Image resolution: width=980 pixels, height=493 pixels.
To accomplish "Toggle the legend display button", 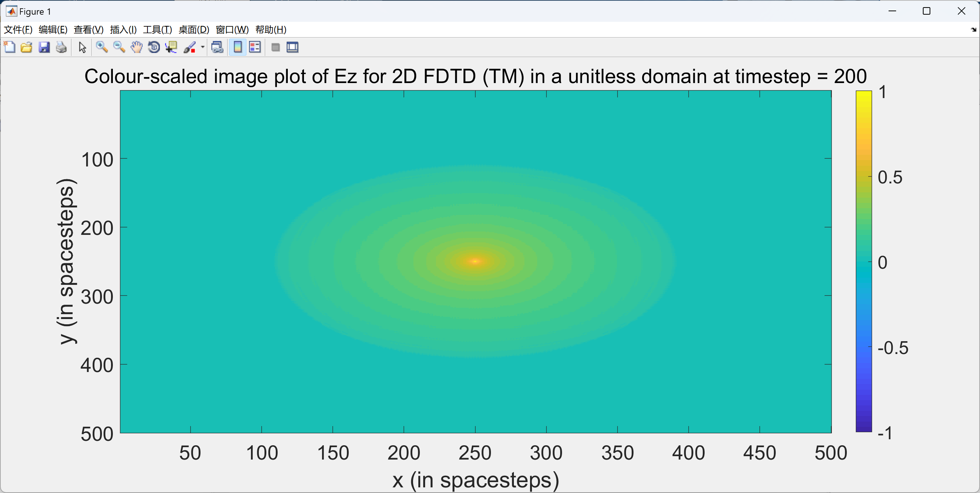I will pyautogui.click(x=255, y=47).
